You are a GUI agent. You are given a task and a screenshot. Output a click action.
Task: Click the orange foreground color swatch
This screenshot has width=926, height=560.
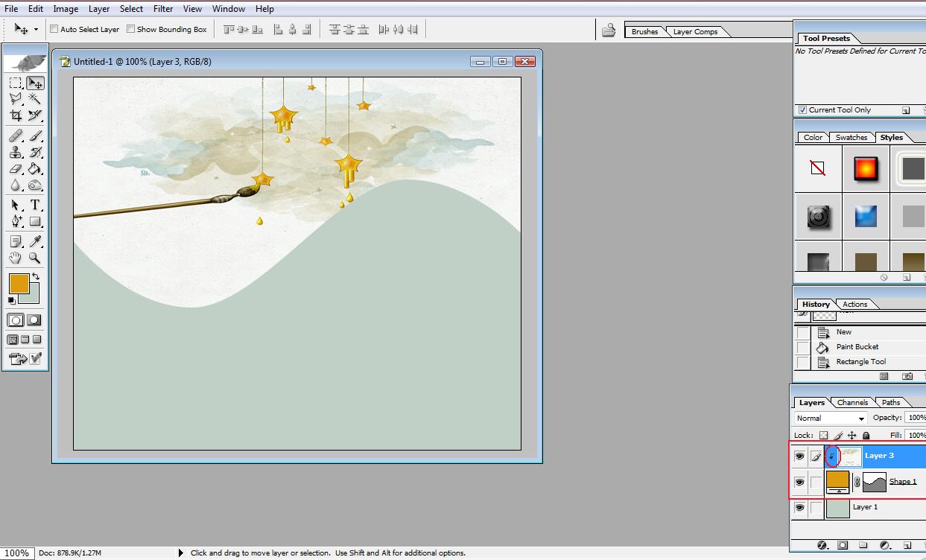[x=19, y=283]
